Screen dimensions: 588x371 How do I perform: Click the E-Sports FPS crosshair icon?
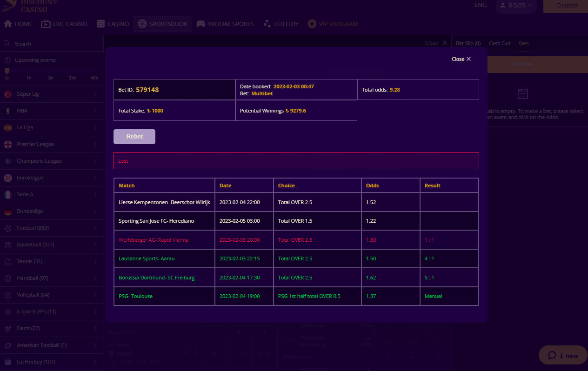[x=8, y=311]
